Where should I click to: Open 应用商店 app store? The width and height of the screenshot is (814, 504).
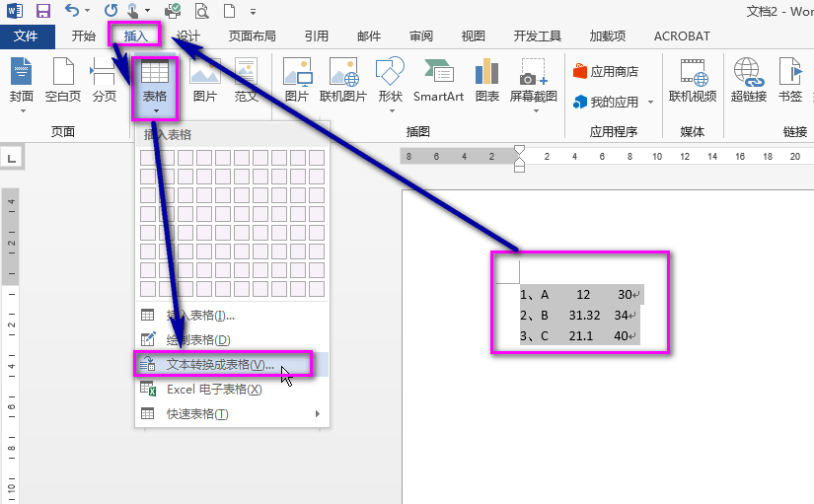[x=607, y=71]
